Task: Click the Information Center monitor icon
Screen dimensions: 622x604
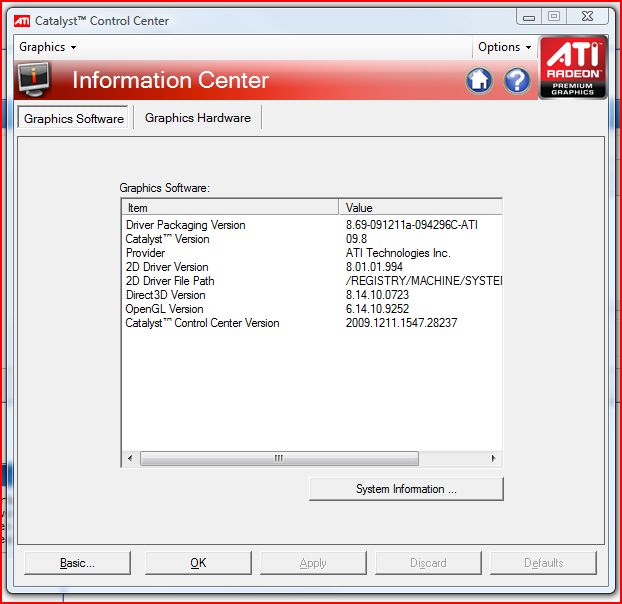Action: click(34, 80)
